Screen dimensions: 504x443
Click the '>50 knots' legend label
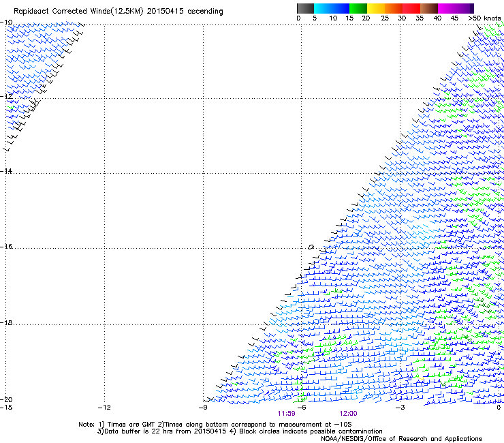pos(484,18)
